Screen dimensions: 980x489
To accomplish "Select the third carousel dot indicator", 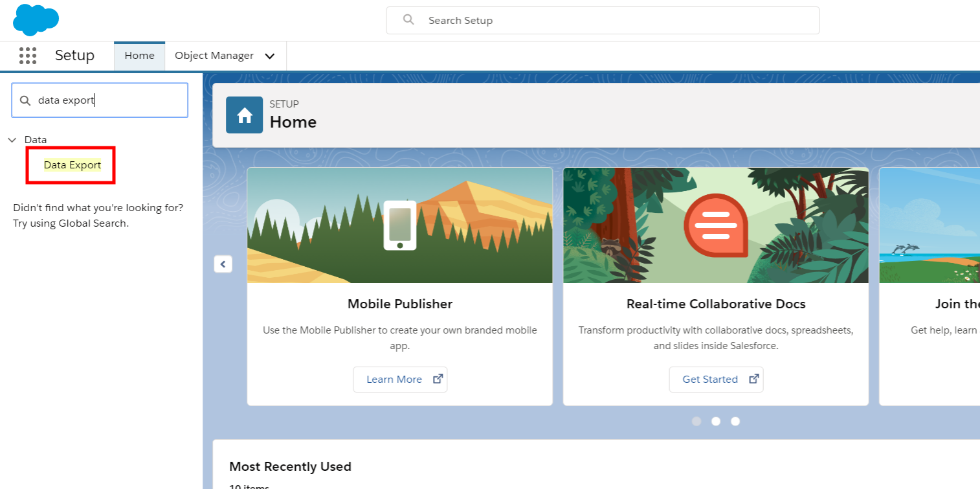I will [x=735, y=421].
